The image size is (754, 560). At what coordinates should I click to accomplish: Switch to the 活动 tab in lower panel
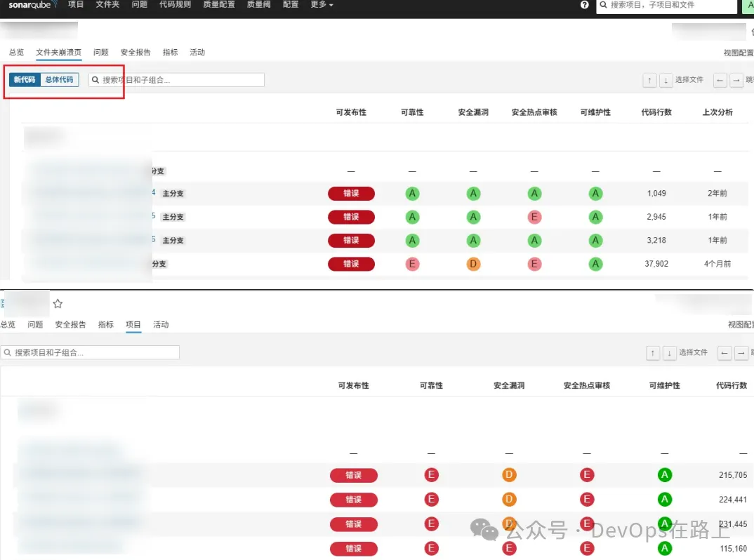(x=161, y=325)
